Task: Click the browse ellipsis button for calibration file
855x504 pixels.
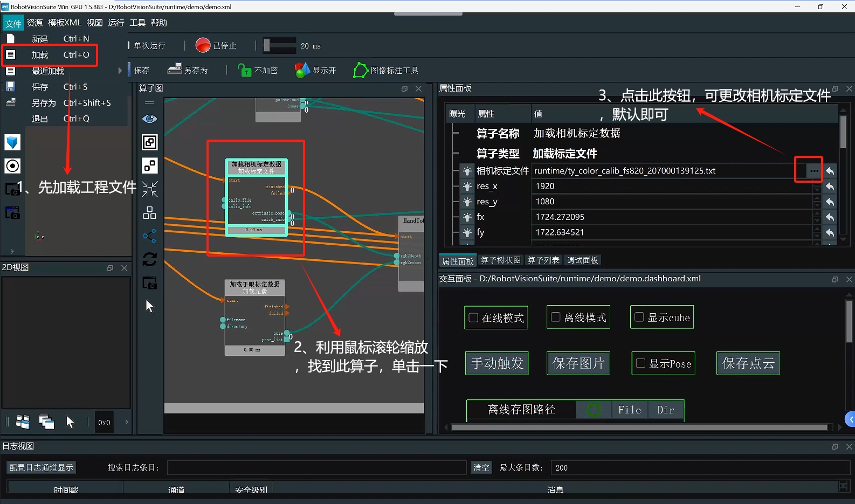Action: click(x=813, y=171)
